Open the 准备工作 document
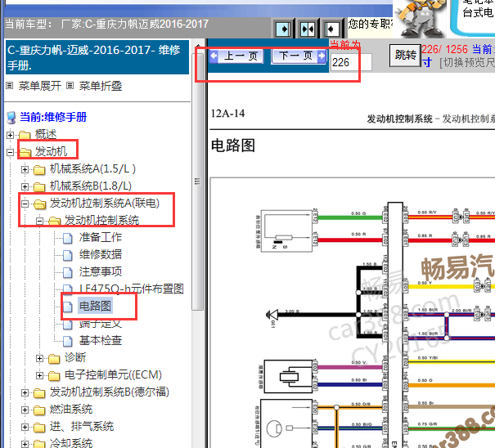Screen dimensions: 495x448 (101, 237)
